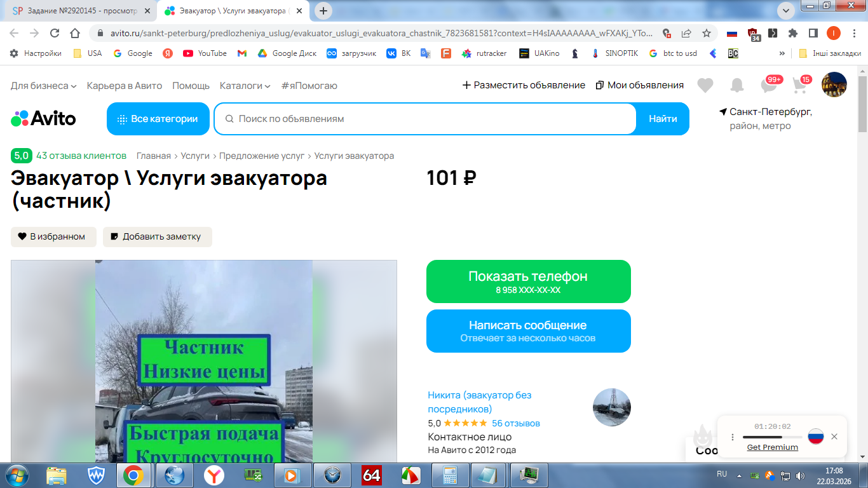The height and width of the screenshot is (488, 868).
Task: Bookmark this page with star icon
Action: (706, 33)
